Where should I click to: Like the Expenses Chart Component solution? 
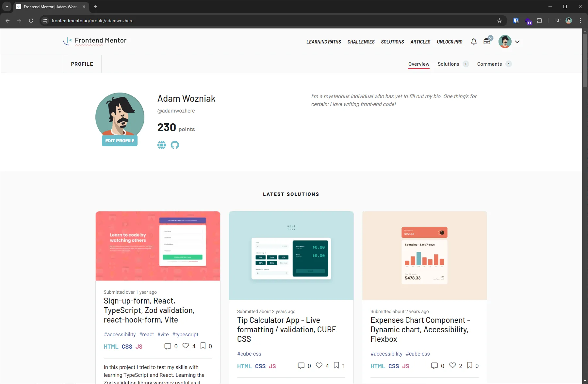[x=452, y=365]
